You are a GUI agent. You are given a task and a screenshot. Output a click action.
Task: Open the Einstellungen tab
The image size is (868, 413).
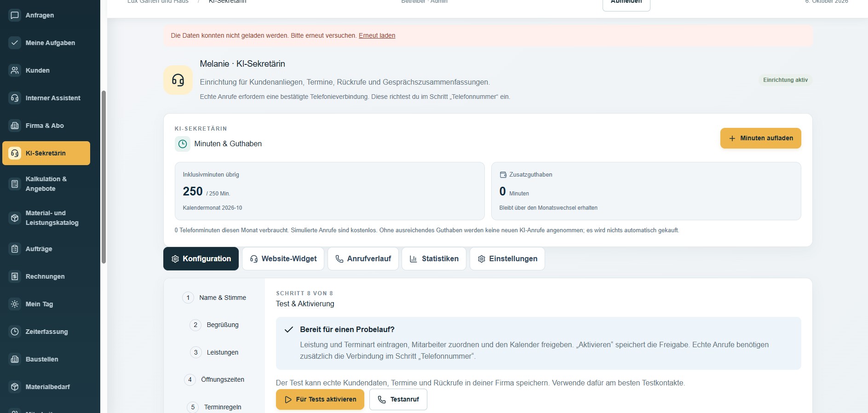[x=507, y=259]
